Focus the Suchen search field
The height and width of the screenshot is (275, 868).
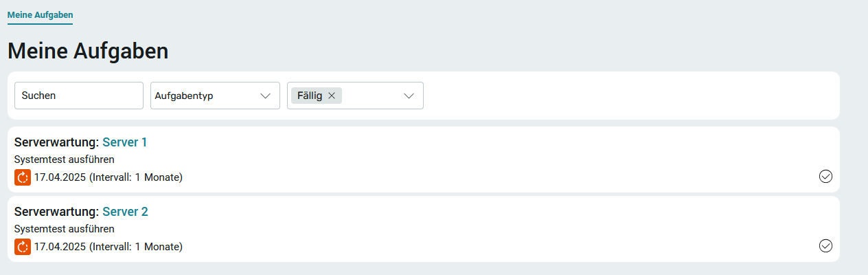[x=79, y=96]
